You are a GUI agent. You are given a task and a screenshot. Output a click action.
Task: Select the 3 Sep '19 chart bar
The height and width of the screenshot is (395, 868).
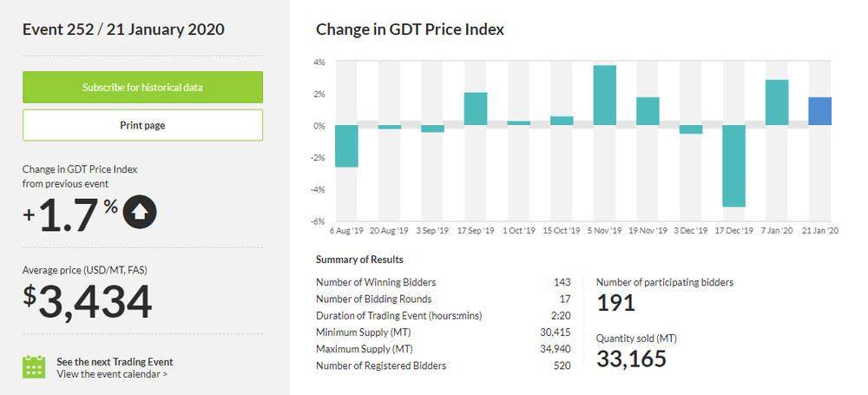point(432,128)
